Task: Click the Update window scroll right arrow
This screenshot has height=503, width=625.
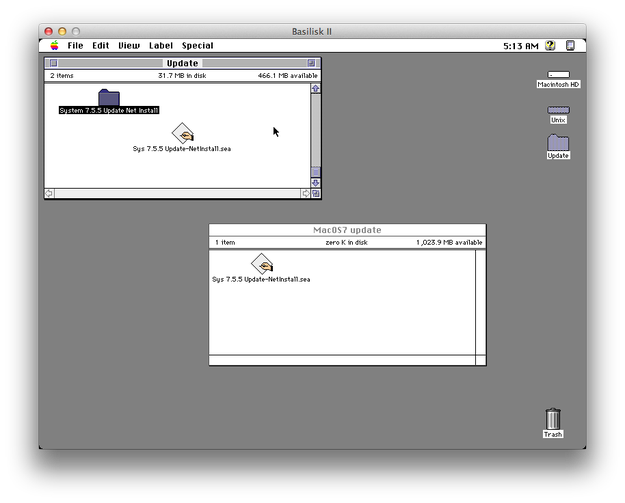Action: (306, 193)
